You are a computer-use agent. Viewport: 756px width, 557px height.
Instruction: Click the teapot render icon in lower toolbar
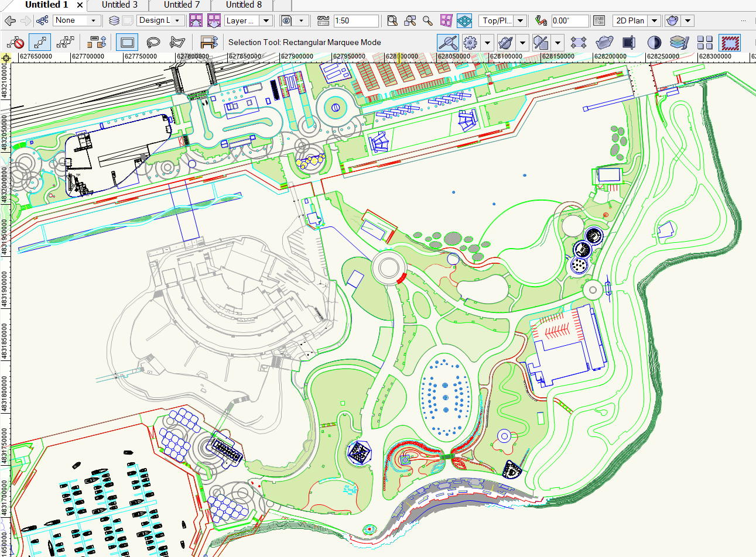click(604, 42)
